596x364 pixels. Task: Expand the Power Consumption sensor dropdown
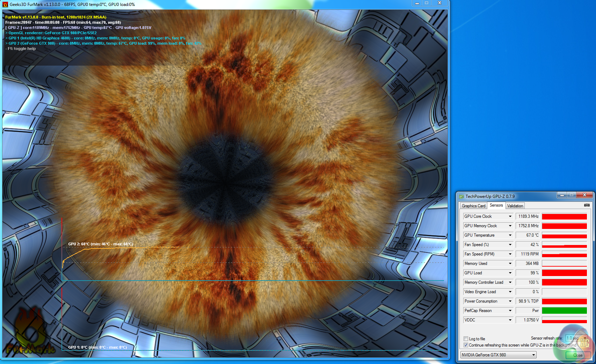pyautogui.click(x=510, y=301)
